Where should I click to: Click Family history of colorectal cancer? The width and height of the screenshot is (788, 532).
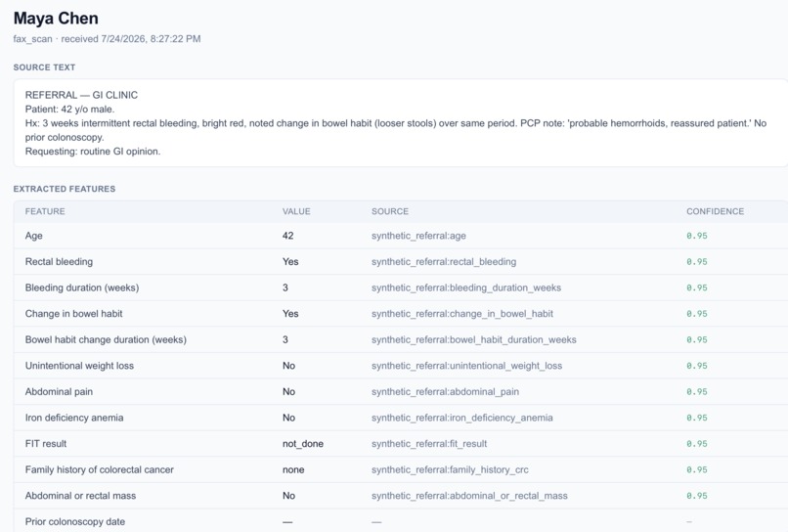(100, 469)
